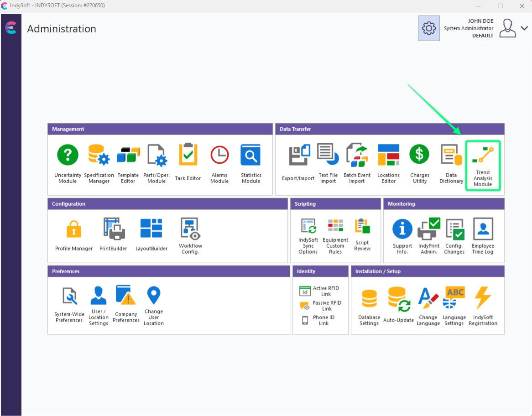Open IndyPrint Admin in Monitoring
Viewport: 532px width, 416px height.
click(429, 229)
